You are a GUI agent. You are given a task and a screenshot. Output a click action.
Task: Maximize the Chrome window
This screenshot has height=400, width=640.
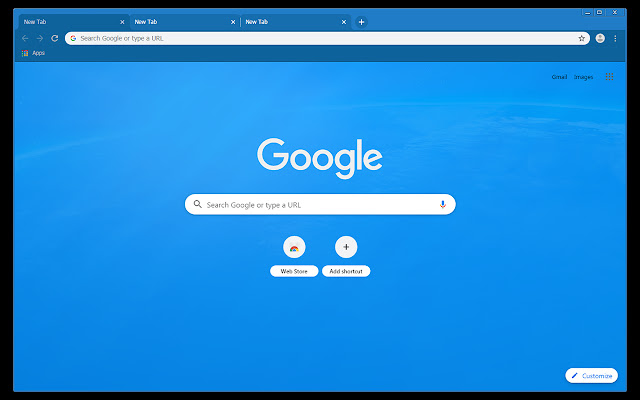point(600,13)
